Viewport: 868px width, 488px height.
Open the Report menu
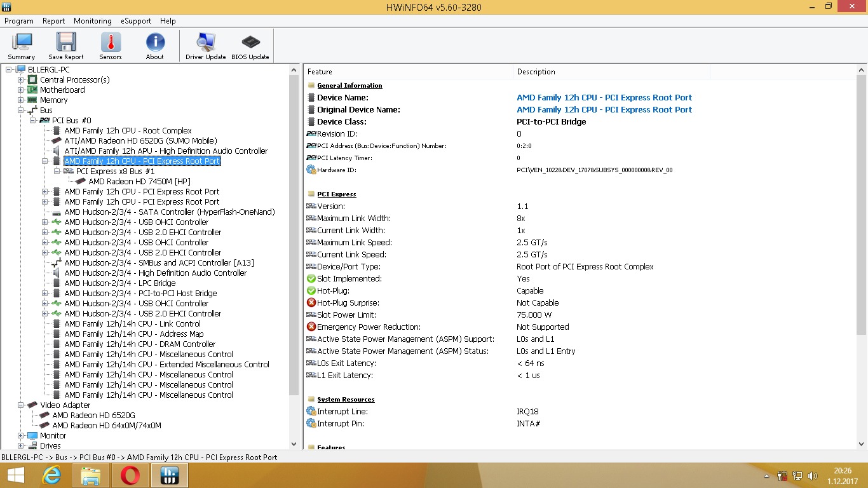(54, 21)
